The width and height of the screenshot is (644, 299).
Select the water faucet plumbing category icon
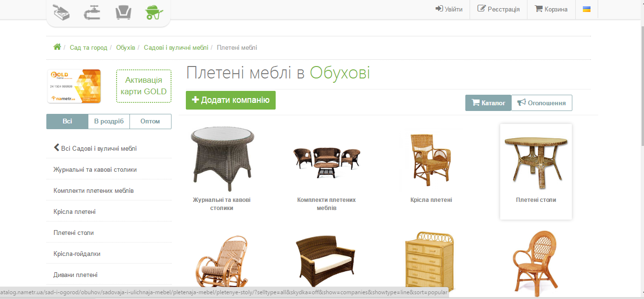[92, 11]
